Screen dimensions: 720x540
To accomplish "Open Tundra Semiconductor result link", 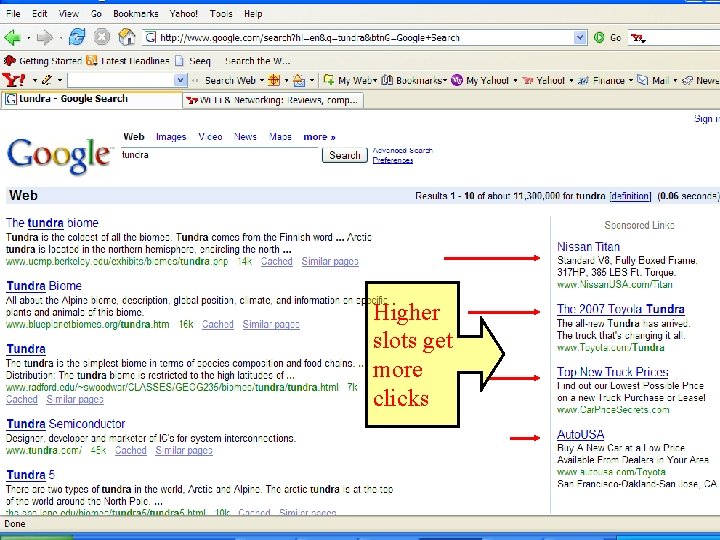I will coord(66,424).
